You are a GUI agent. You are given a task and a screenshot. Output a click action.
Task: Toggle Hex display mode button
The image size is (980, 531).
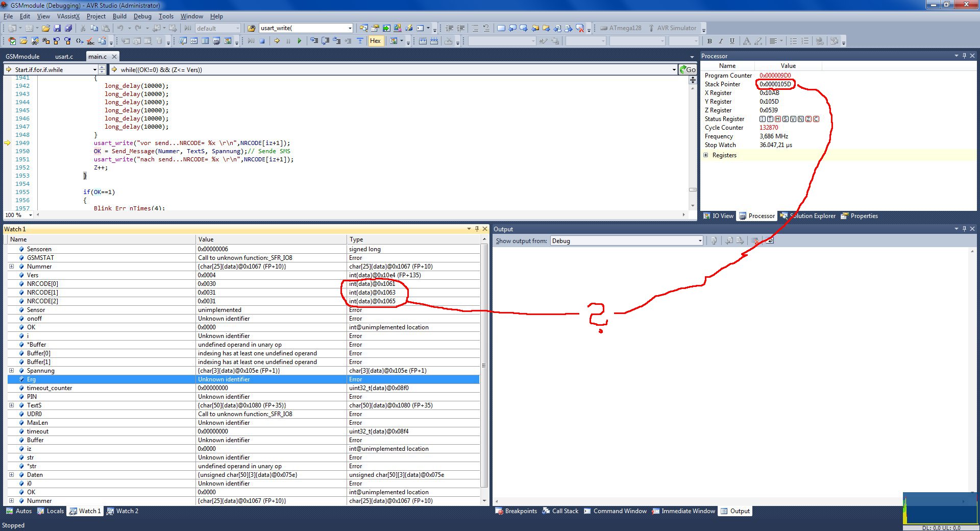(x=375, y=41)
